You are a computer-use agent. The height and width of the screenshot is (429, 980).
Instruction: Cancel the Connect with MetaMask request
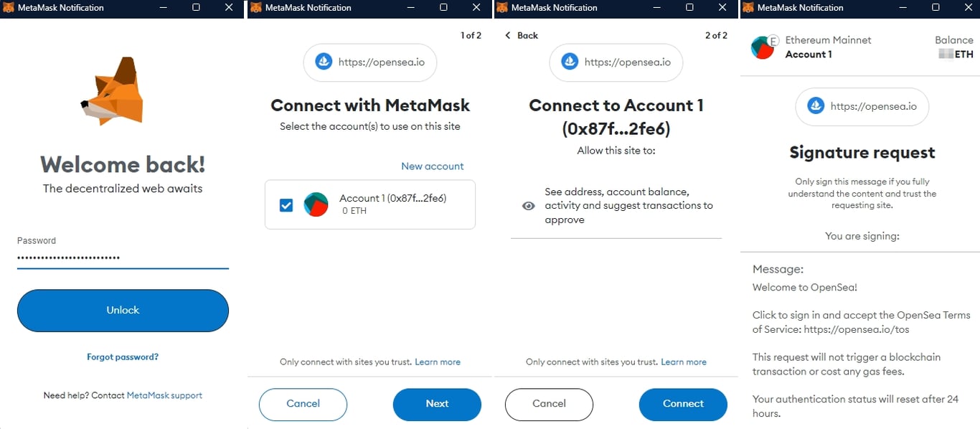(x=303, y=404)
